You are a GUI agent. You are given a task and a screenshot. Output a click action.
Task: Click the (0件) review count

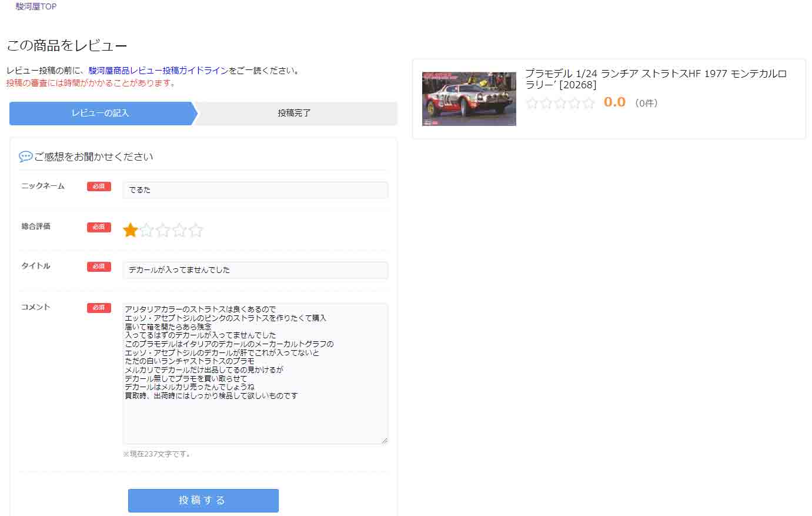pos(646,104)
